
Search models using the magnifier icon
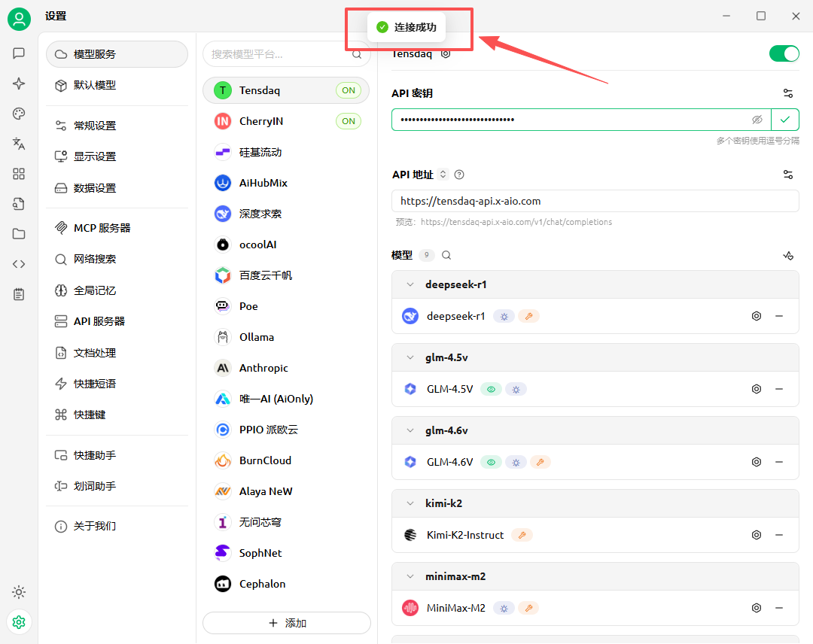[x=446, y=255]
